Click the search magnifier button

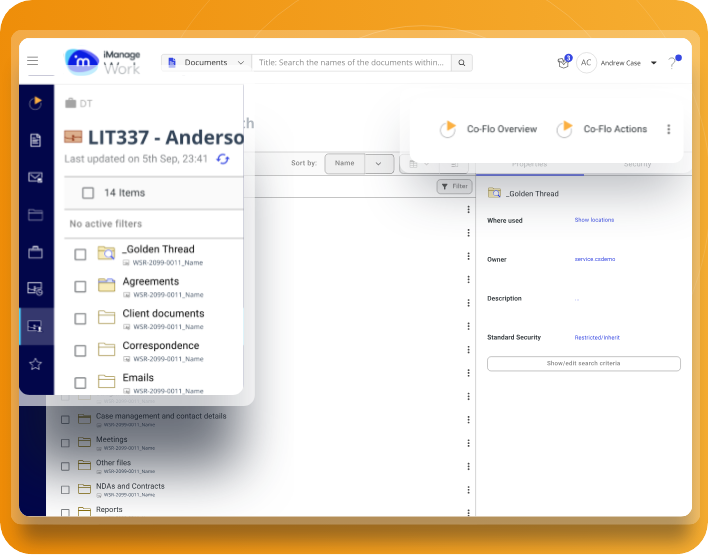pyautogui.click(x=461, y=63)
